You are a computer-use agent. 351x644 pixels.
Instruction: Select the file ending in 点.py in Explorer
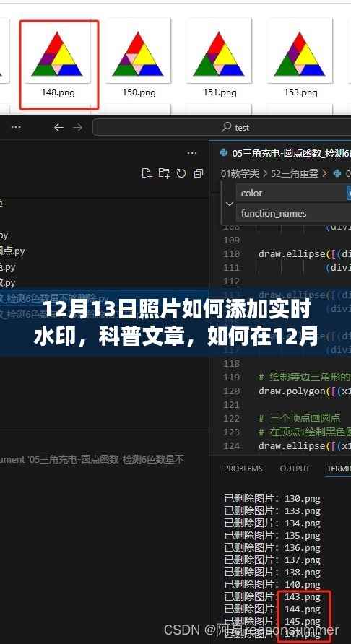pos(12,251)
